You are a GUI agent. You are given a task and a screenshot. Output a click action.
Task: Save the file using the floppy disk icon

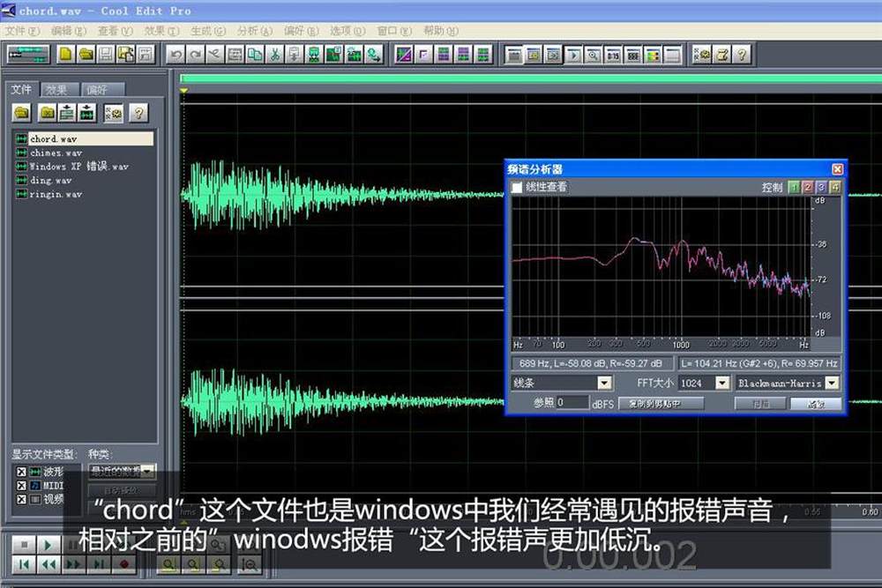[106, 55]
